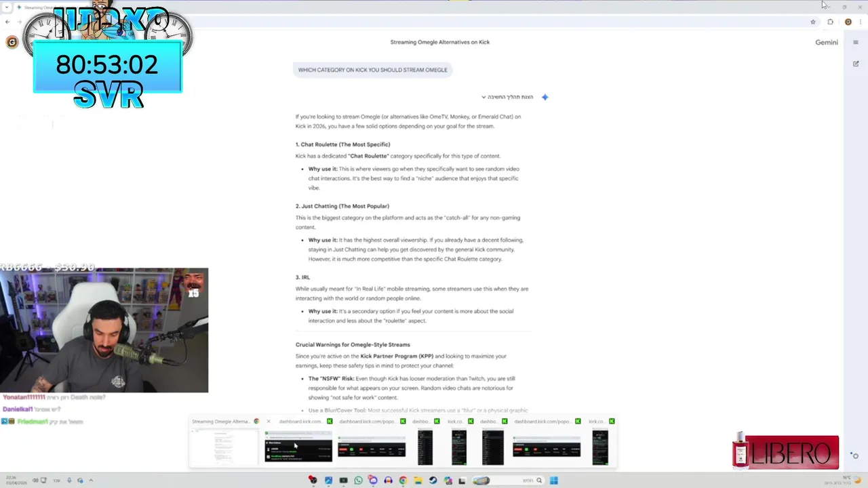
Task: Click the microphone icon in the system tray
Action: 69,481
